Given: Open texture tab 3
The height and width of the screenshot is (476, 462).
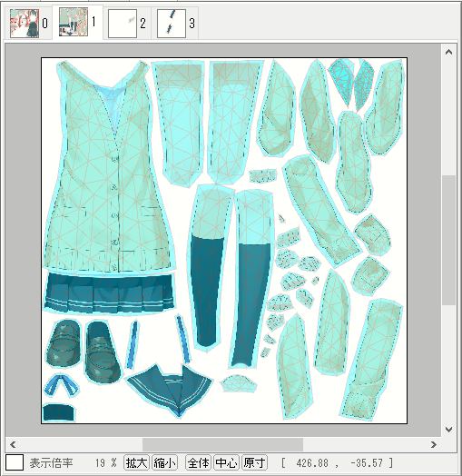Looking at the screenshot, I should point(175,24).
